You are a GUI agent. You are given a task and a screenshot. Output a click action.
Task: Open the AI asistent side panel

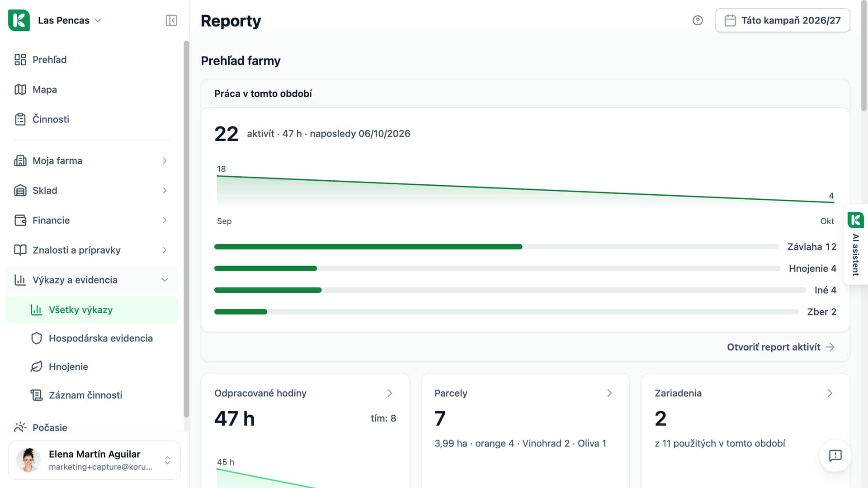click(x=855, y=244)
